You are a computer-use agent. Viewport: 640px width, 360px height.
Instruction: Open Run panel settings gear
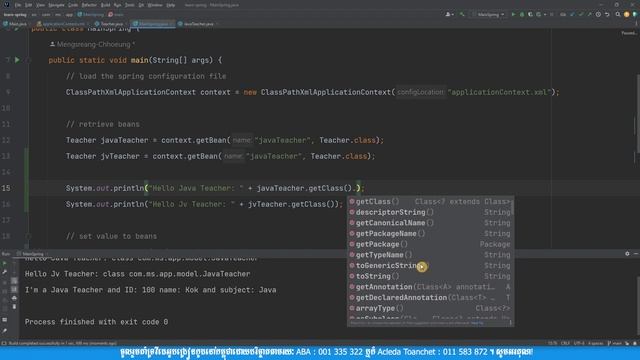pos(627,253)
